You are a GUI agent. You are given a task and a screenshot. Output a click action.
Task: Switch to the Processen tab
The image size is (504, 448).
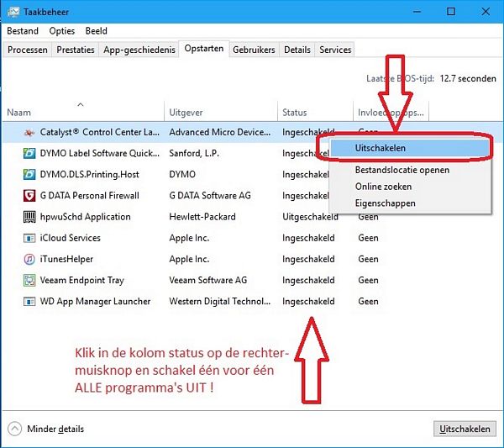click(x=28, y=50)
